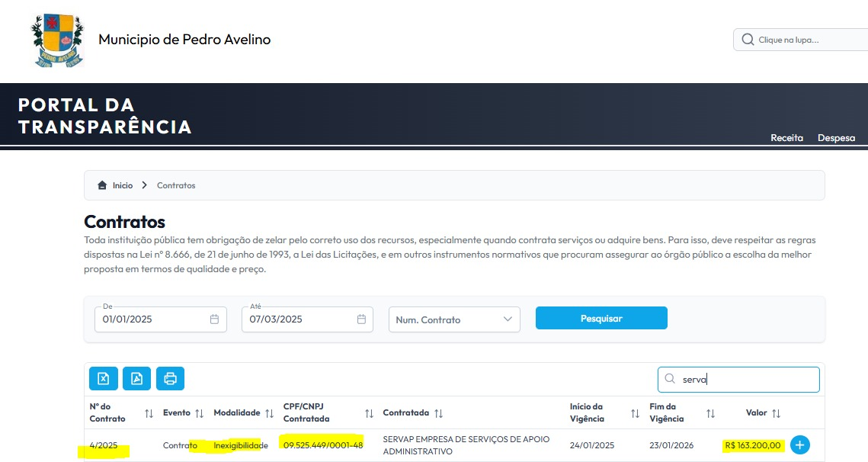Click the magnifier icon in top search
Viewport: 868px width, 462px height.
[748, 40]
